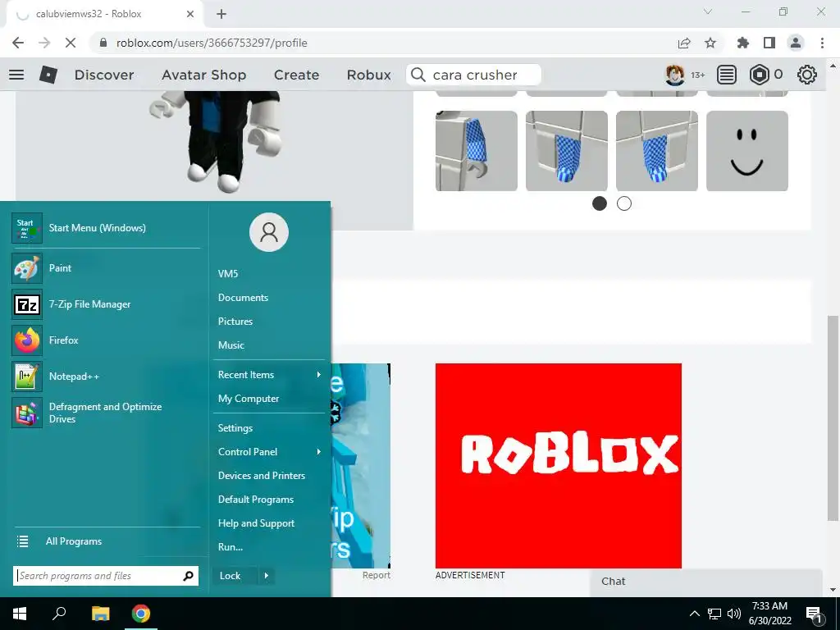Screen dimensions: 840x630
Task: Open Windows notification center
Action: tap(814, 614)
